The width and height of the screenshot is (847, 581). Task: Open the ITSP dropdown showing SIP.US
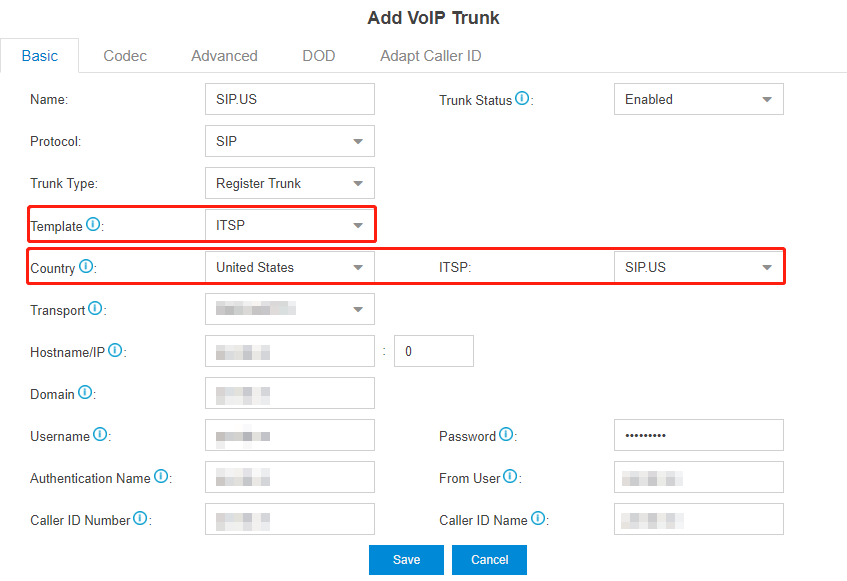click(x=698, y=267)
